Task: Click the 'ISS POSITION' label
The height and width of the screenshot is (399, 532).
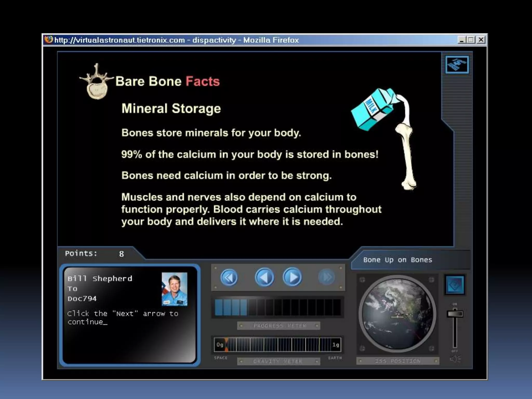Action: coord(398,361)
